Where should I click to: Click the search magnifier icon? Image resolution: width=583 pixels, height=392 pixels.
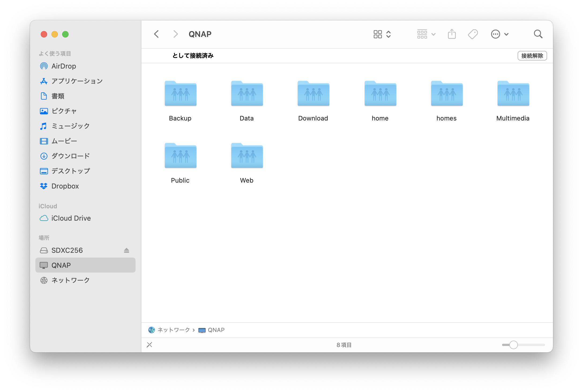click(x=538, y=34)
